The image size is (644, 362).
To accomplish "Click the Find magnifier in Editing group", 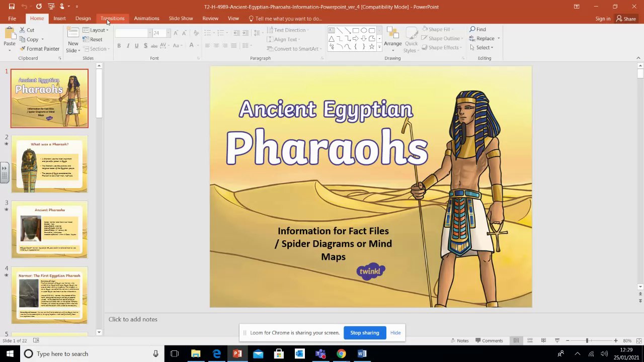I will [477, 30].
